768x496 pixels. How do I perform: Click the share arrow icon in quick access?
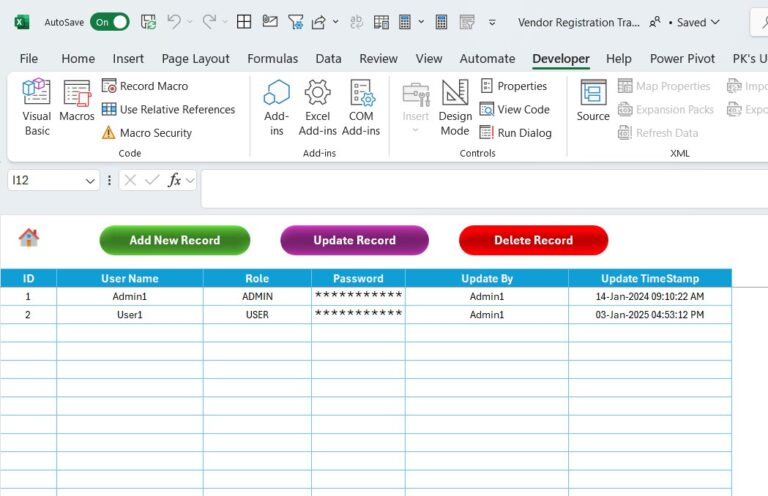pyautogui.click(x=319, y=22)
